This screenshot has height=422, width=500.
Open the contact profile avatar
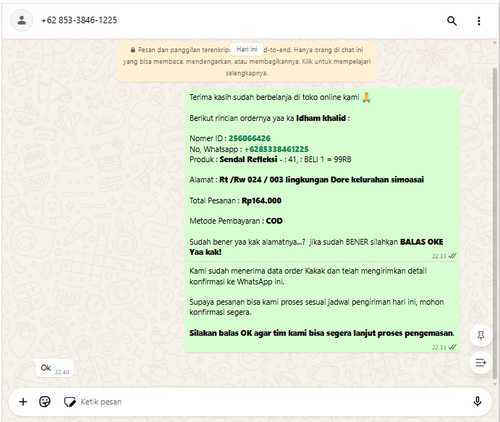click(22, 20)
